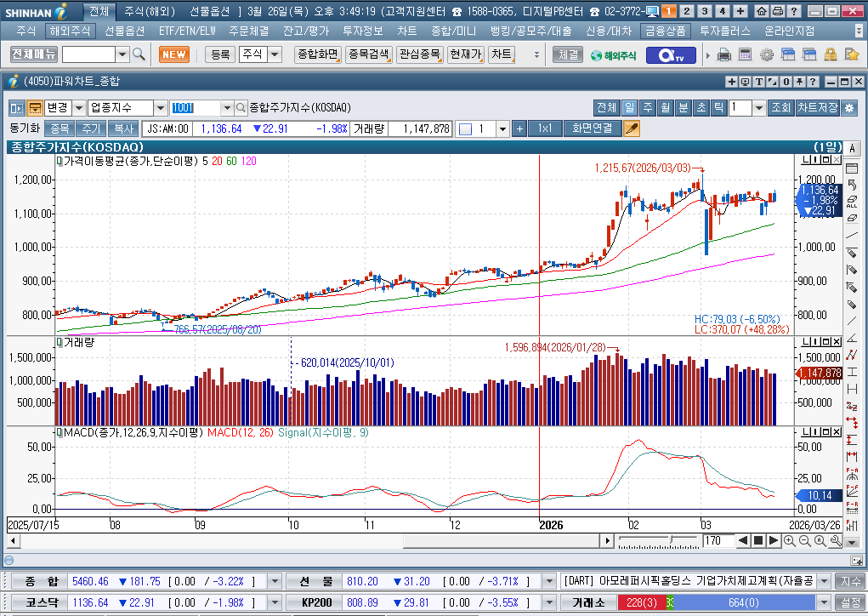Click the ALL eraser icon in right tool strip
The width and height of the screenshot is (868, 616).
(852, 202)
